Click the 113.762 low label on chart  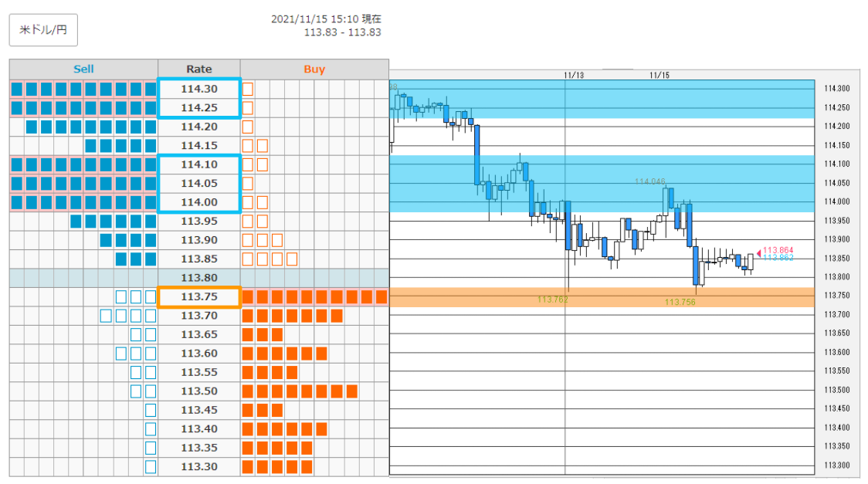tap(552, 300)
